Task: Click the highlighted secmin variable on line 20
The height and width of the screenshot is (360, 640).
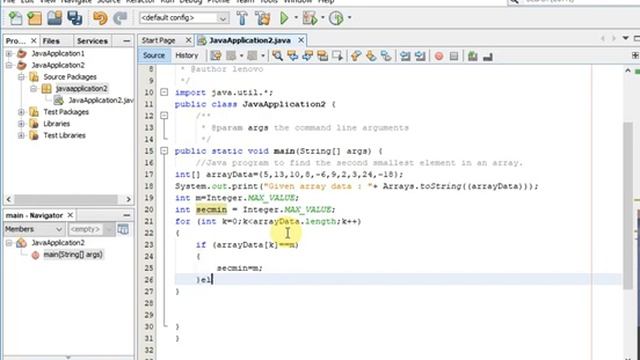Action: tap(211, 210)
